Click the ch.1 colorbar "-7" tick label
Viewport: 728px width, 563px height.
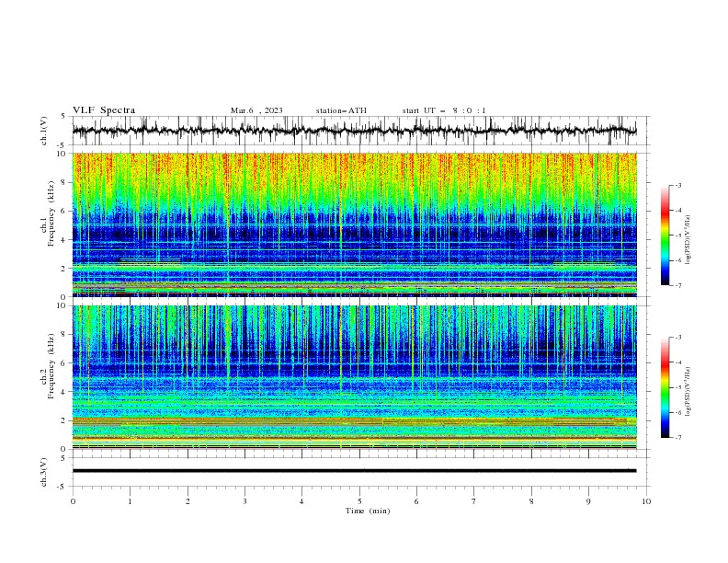coord(678,285)
